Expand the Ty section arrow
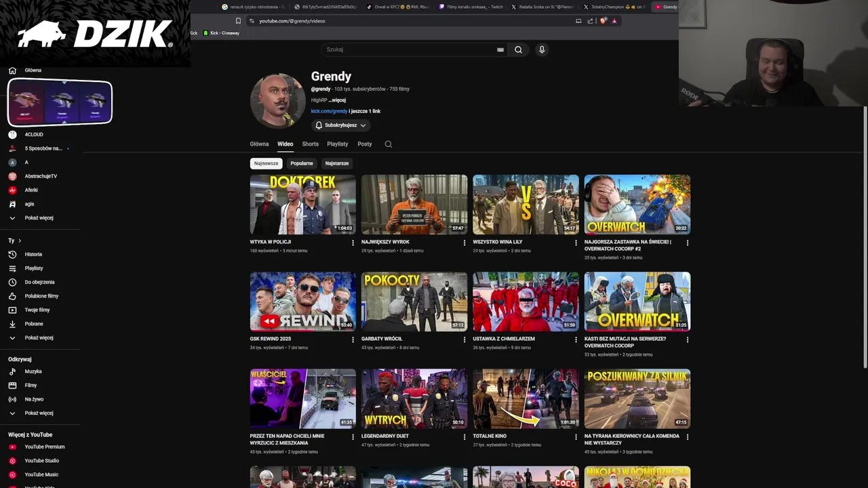The image size is (868, 488). pos(20,241)
